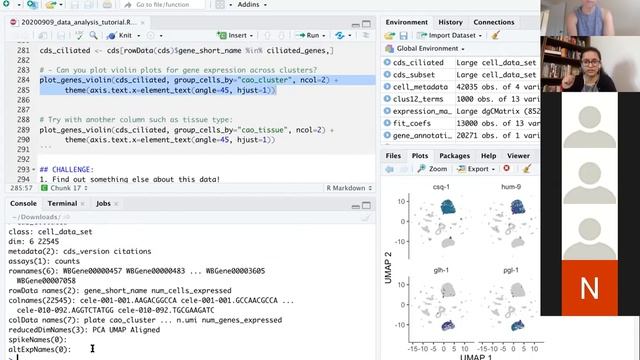This screenshot has height=360, width=640.
Task: Switch to the Terminal tab
Action: point(62,203)
